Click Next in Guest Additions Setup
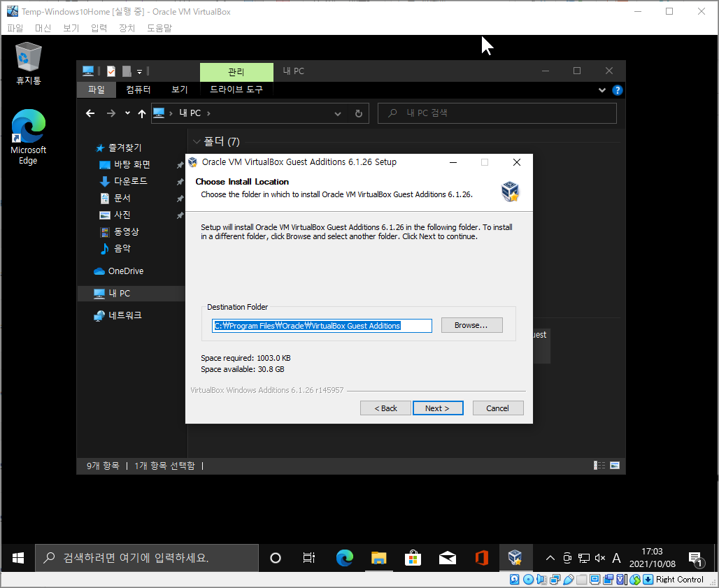 438,408
